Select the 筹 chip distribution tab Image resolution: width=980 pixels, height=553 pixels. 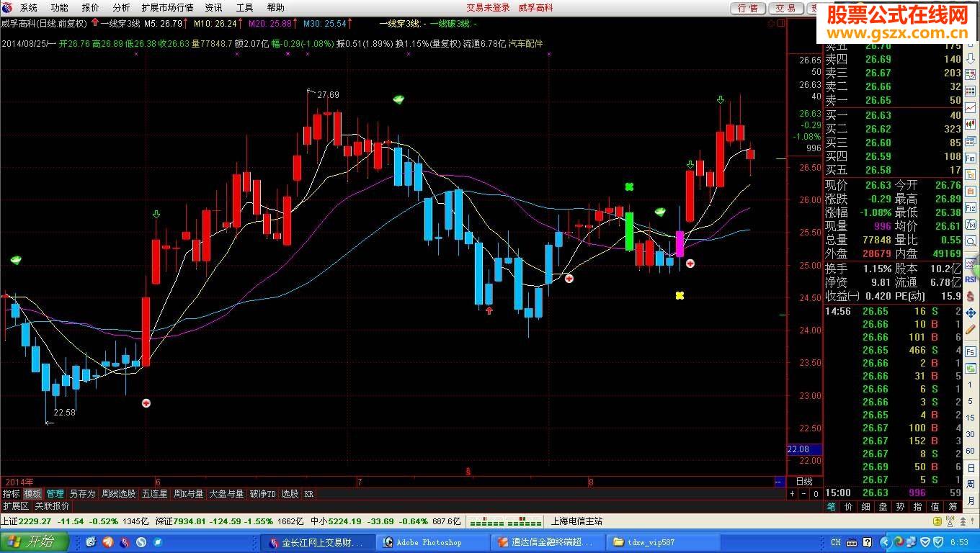pos(952,507)
